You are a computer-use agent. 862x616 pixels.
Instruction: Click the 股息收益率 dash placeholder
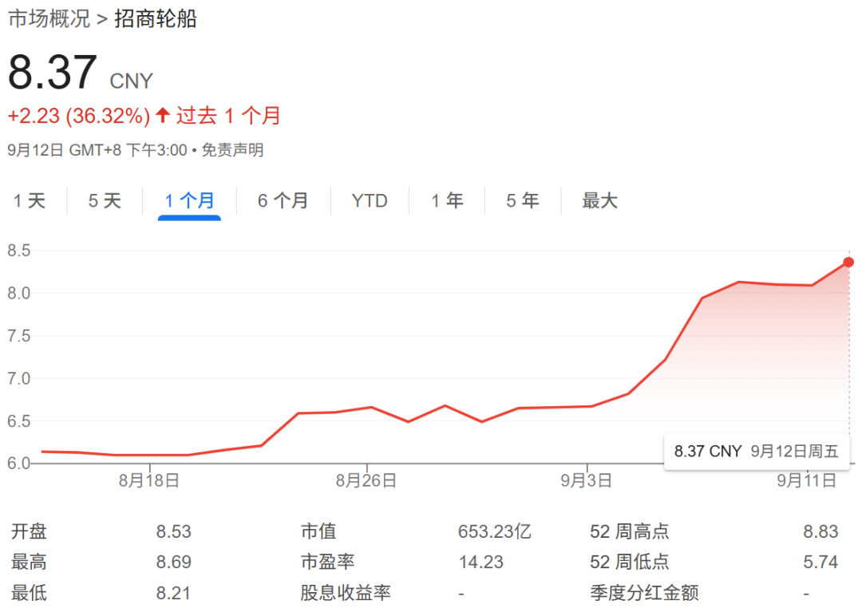[x=461, y=593]
